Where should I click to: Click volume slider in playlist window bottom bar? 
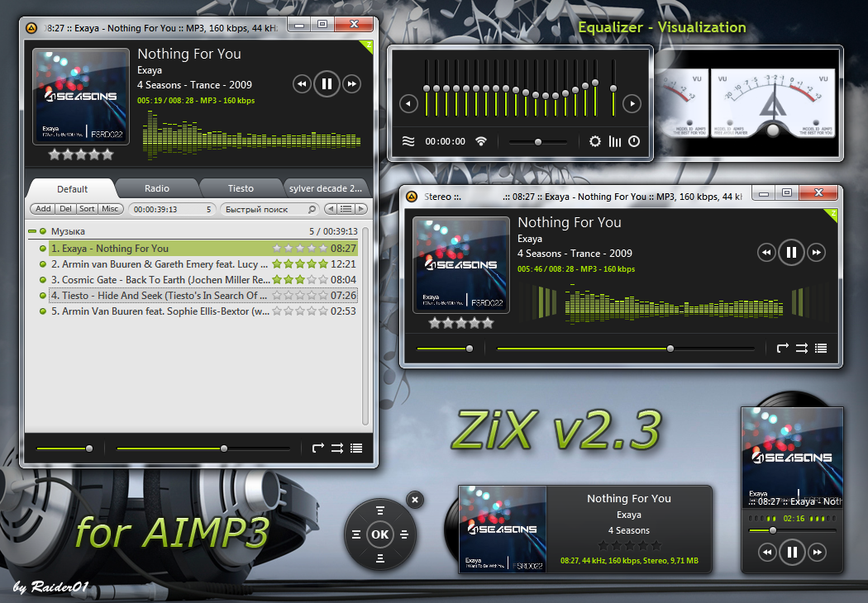tap(64, 448)
